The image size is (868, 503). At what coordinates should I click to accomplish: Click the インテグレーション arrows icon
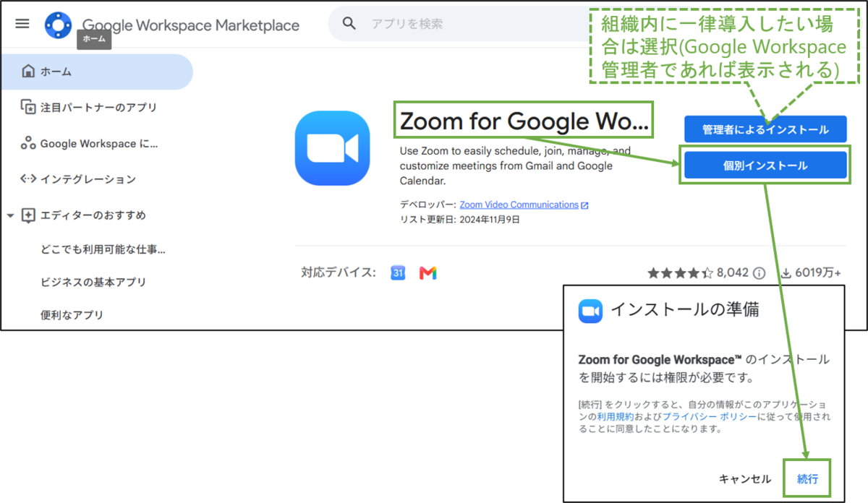[x=28, y=179]
